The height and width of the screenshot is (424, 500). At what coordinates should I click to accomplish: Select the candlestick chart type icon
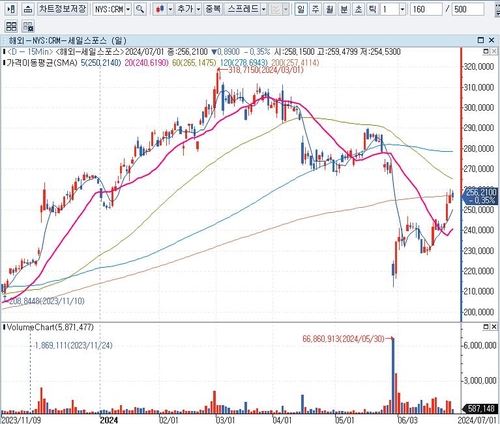coord(160,9)
